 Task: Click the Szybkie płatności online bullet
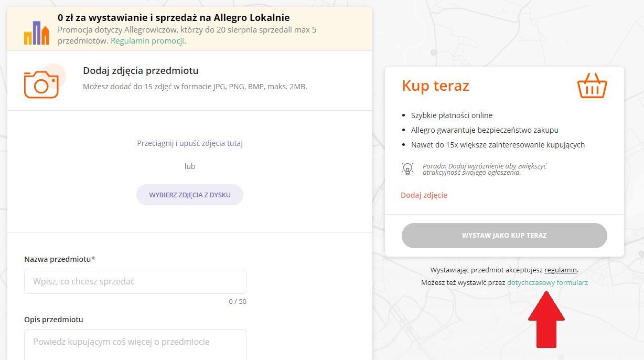click(452, 115)
